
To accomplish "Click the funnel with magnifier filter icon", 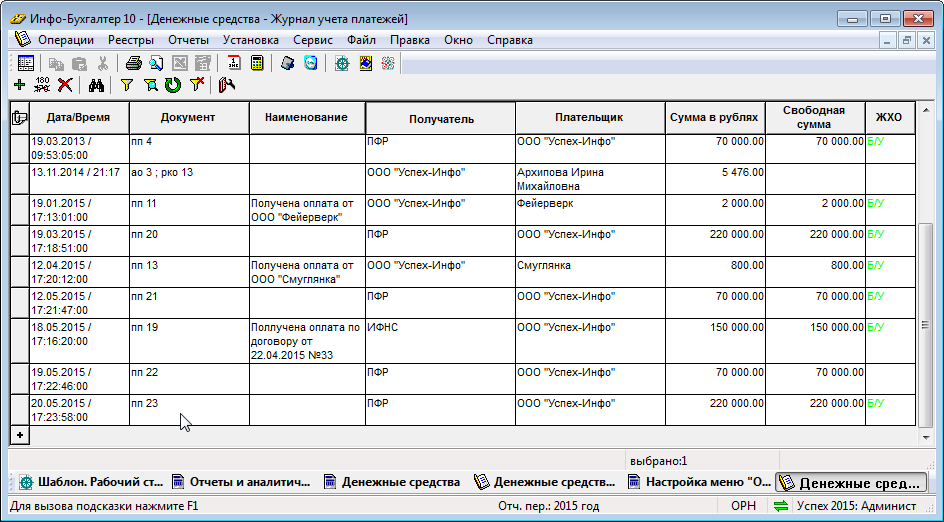I will (x=150, y=85).
